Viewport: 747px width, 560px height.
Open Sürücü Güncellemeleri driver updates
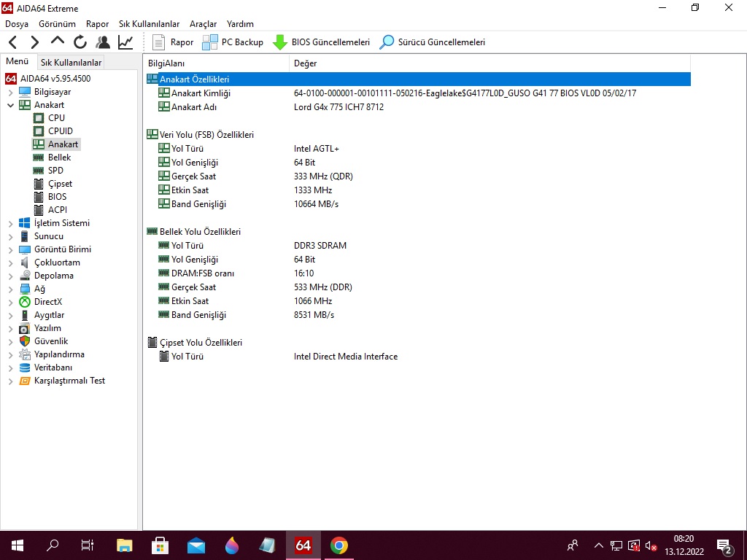pos(432,42)
